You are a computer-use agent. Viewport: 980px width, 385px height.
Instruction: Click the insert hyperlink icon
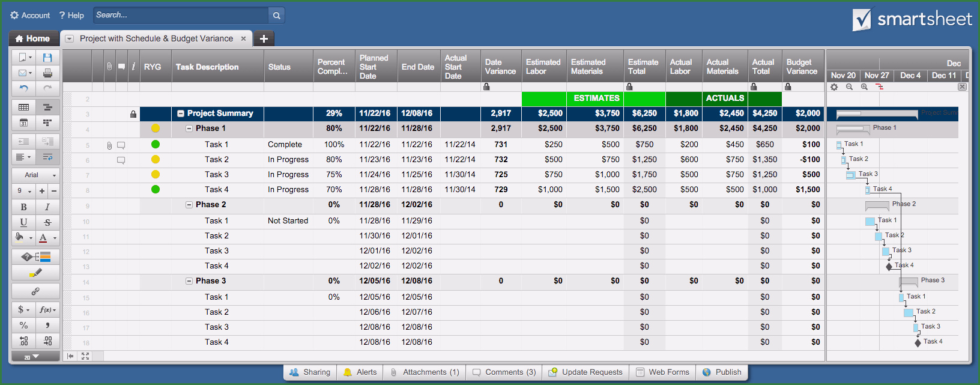pos(35,291)
